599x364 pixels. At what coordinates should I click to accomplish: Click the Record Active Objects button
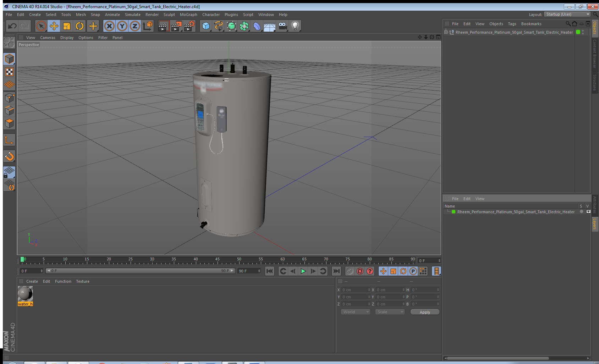pos(350,271)
